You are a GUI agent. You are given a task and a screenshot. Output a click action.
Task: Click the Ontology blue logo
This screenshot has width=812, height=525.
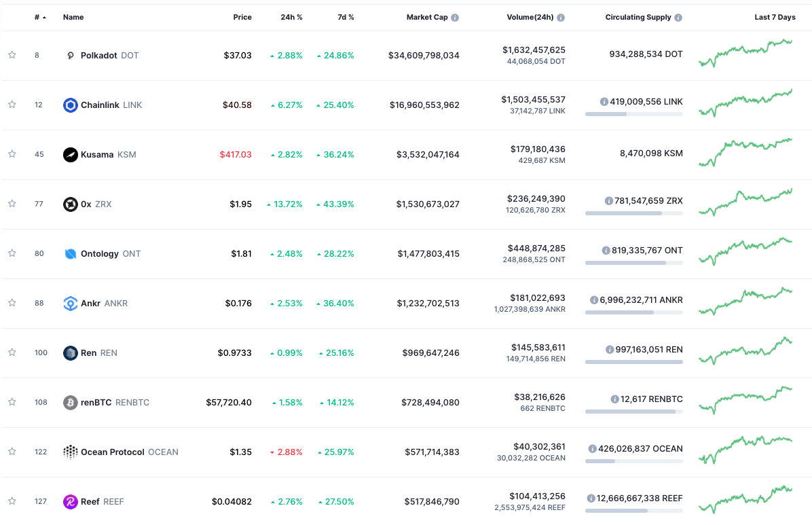click(71, 254)
